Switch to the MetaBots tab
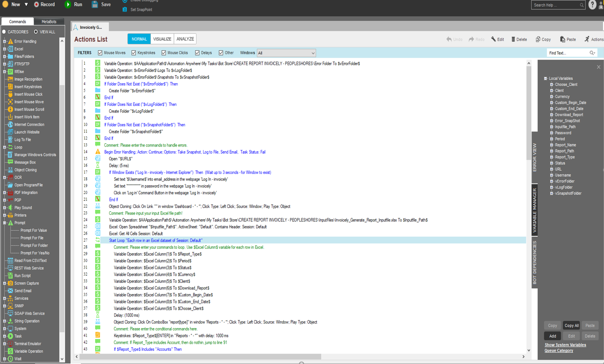This screenshot has height=364, width=604. click(49, 22)
